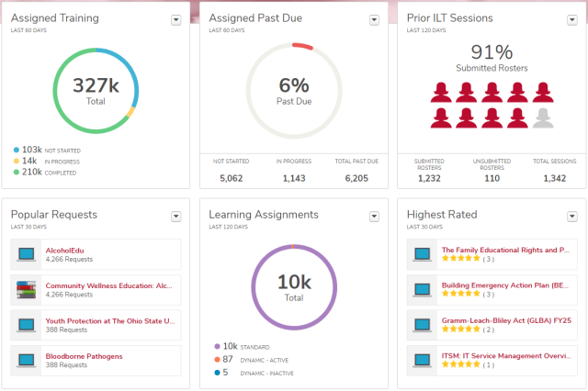Open Youth Protection at The Ohio State U... link

110,321
